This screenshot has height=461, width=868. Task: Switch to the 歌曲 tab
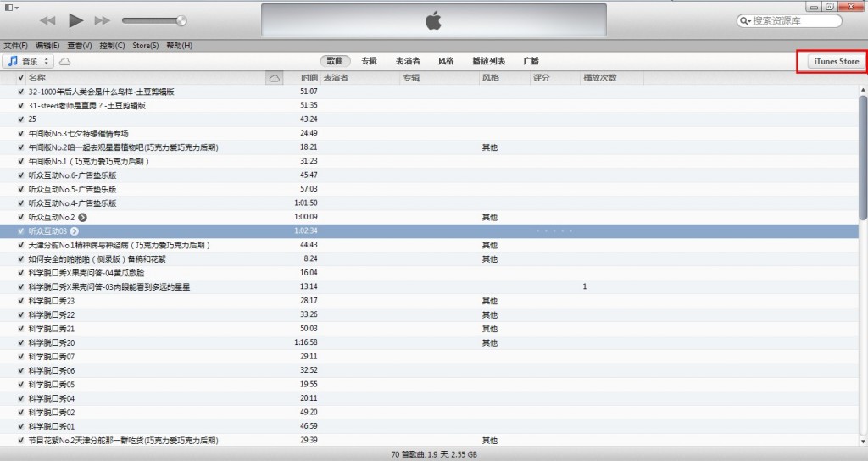(x=335, y=61)
